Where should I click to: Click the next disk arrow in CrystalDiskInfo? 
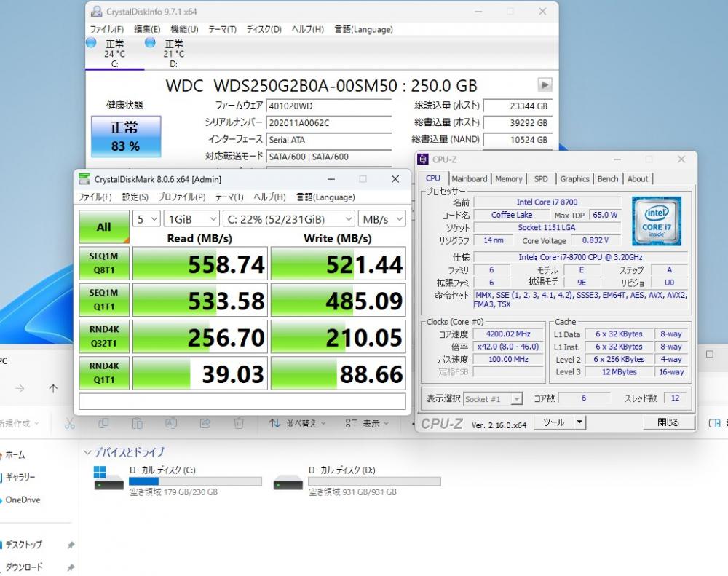coord(545,85)
